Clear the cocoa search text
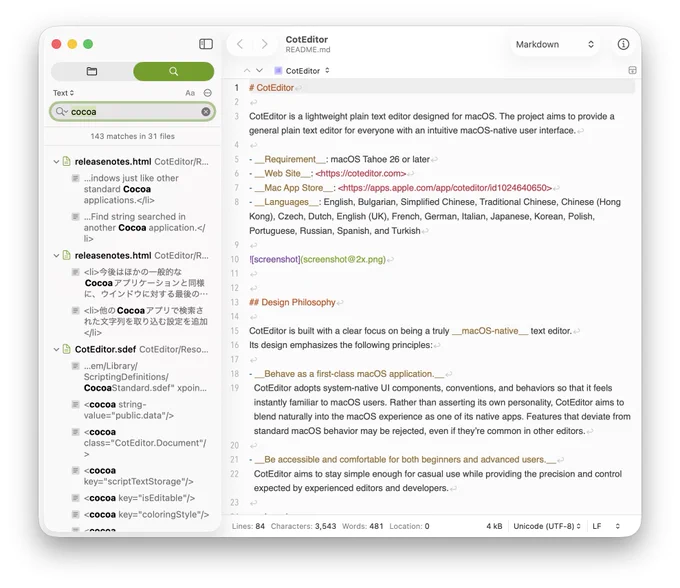Image resolution: width=680 pixels, height=588 pixels. [x=206, y=112]
